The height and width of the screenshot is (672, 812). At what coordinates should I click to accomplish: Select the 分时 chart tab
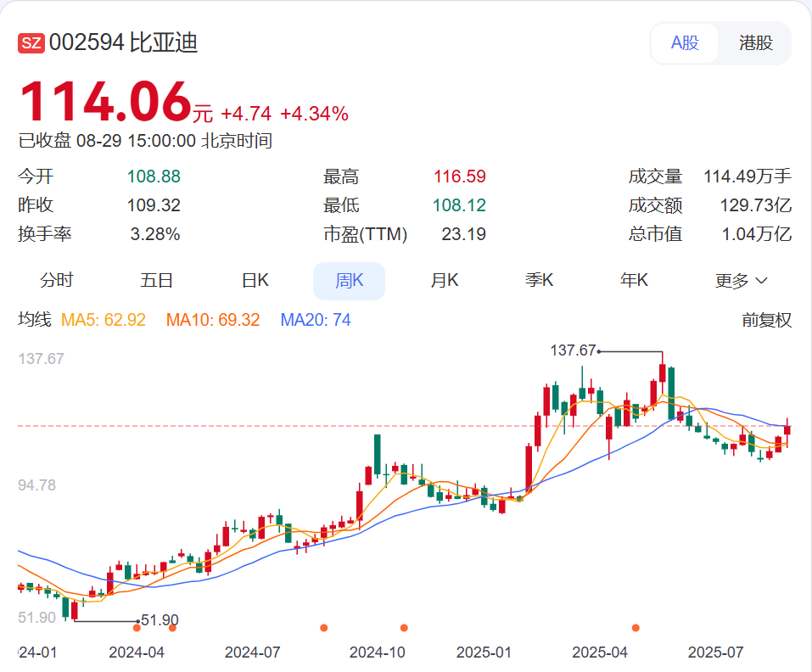(57, 281)
